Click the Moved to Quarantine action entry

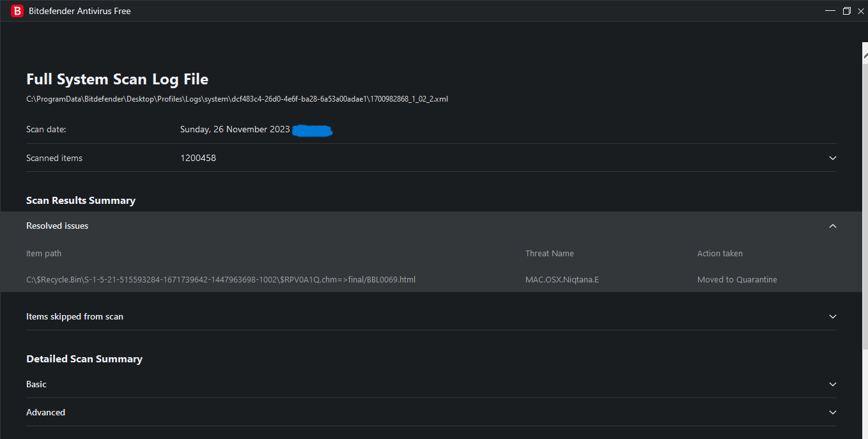click(x=737, y=279)
